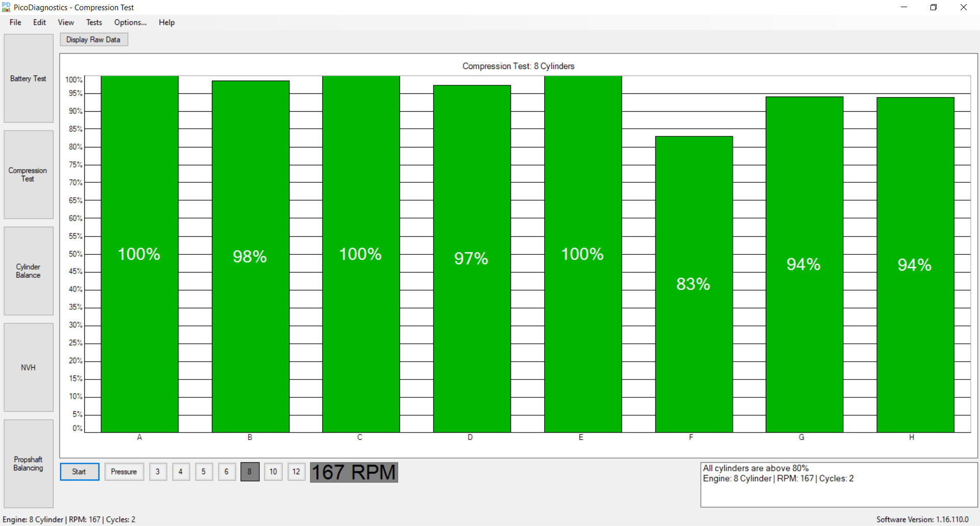Viewport: 980px width, 526px height.
Task: Click the Display Raw Data button
Action: [93, 40]
